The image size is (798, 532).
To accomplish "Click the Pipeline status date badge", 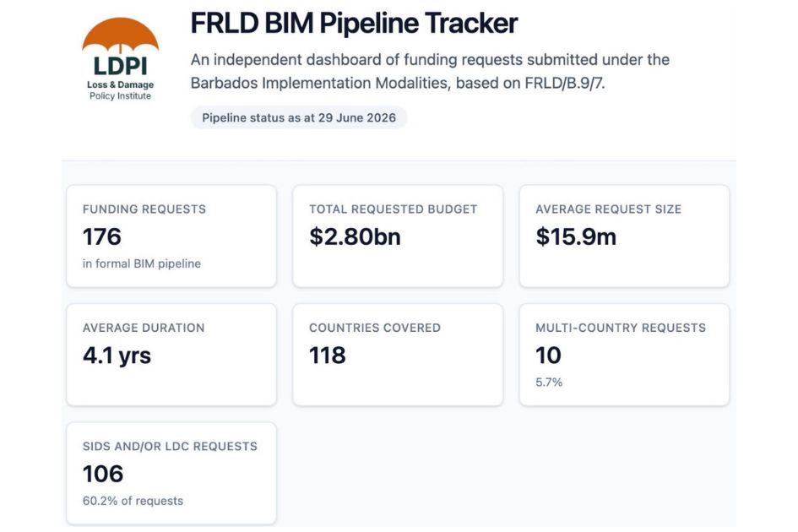I will (299, 117).
